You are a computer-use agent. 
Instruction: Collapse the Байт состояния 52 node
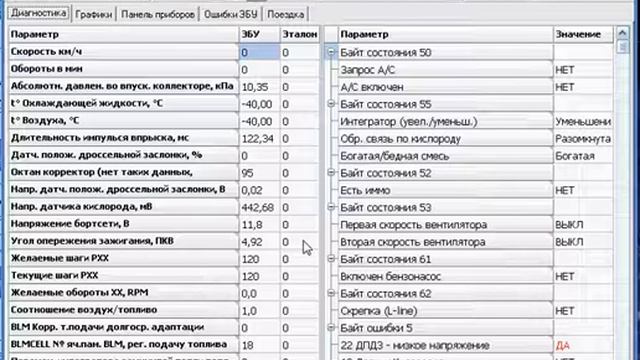tap(331, 173)
